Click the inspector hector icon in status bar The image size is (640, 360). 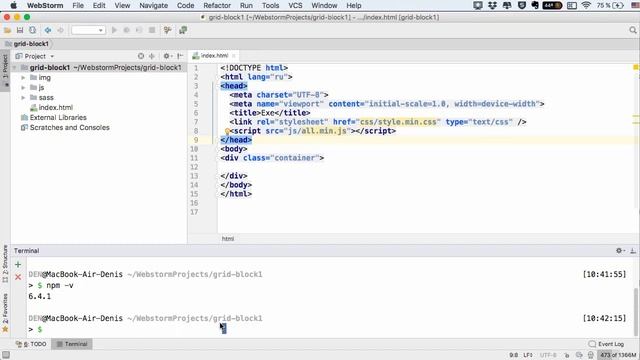click(591, 355)
